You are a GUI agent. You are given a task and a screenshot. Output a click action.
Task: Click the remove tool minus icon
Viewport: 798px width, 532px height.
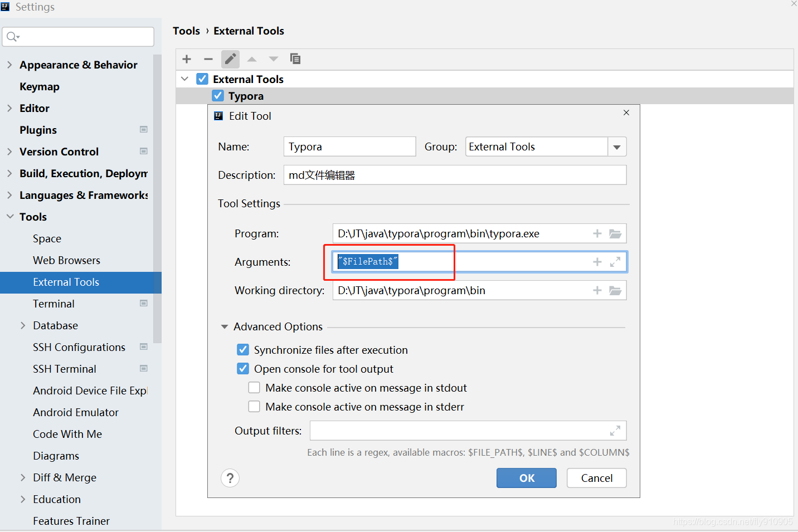tap(208, 59)
